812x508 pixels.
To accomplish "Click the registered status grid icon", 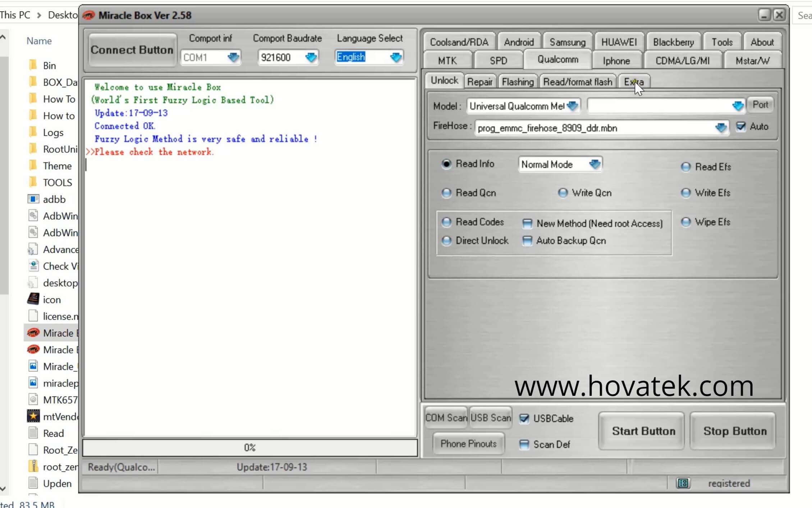I will (683, 483).
